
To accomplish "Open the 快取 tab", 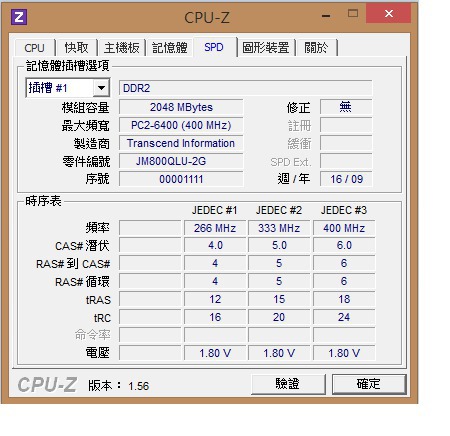I will (x=76, y=48).
